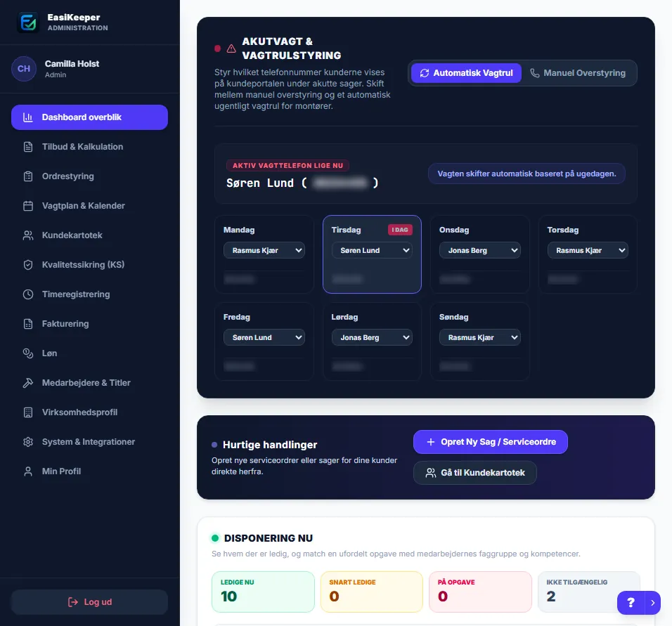Open Ordrestyring from the sidebar
This screenshot has width=672, height=626.
(x=89, y=176)
